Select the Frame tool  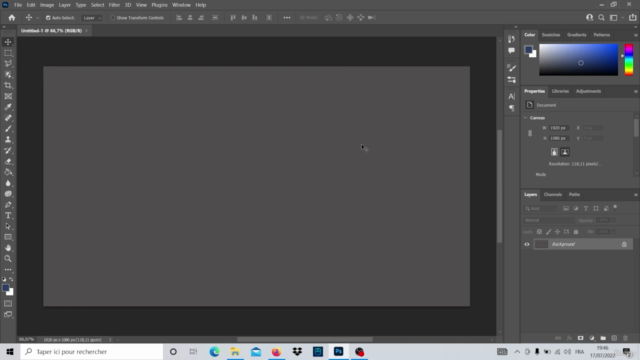pyautogui.click(x=8, y=96)
